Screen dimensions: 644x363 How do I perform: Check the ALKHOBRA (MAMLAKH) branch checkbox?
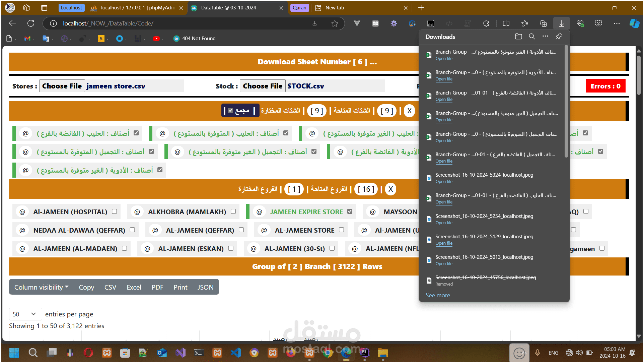[x=233, y=211]
